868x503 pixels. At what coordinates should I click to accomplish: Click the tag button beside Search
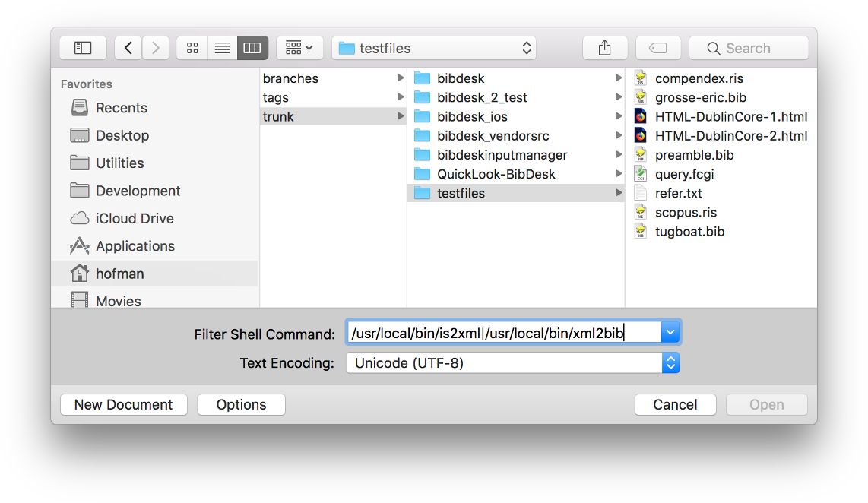click(657, 47)
